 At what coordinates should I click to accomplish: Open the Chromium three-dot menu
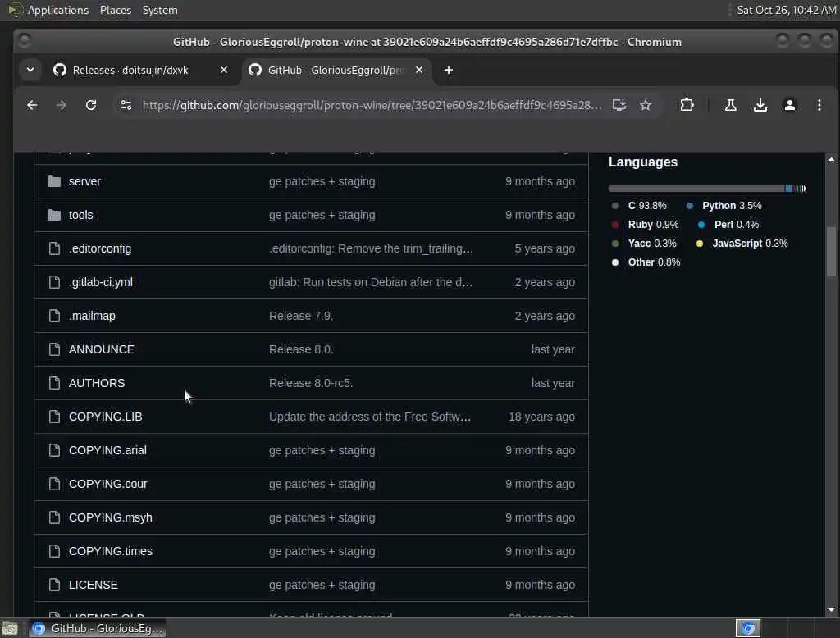[819, 105]
